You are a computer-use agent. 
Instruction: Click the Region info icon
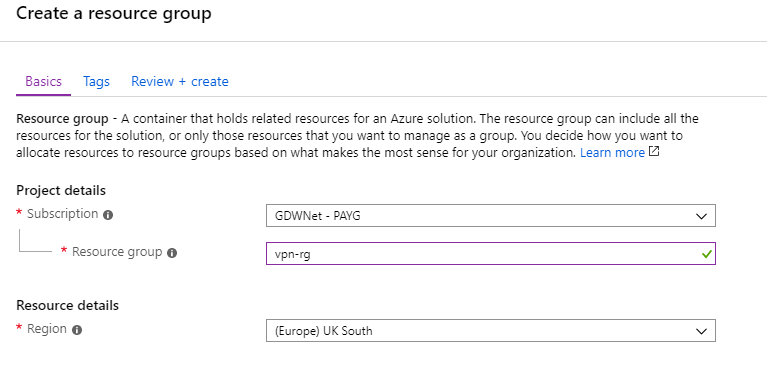click(77, 330)
